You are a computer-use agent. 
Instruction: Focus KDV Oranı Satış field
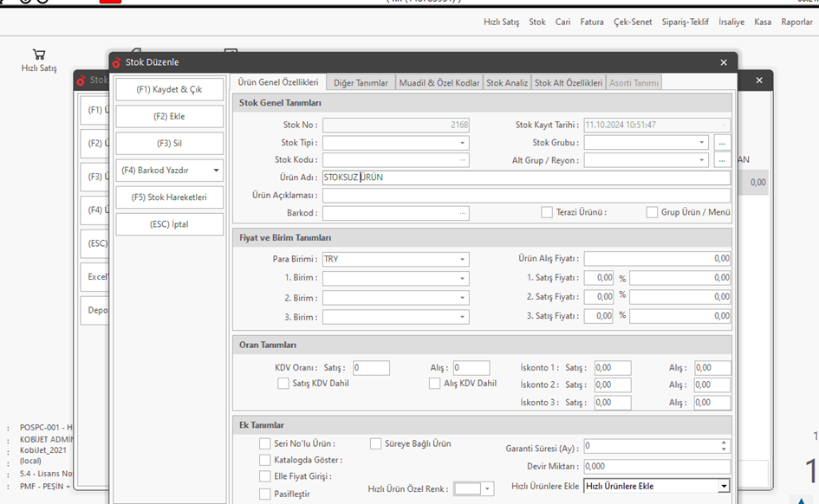pos(371,368)
